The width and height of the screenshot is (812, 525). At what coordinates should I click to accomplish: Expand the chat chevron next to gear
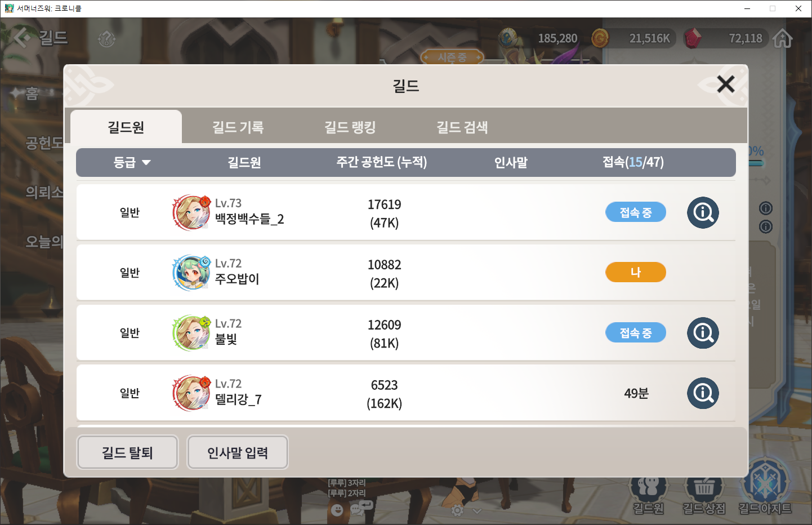[477, 510]
